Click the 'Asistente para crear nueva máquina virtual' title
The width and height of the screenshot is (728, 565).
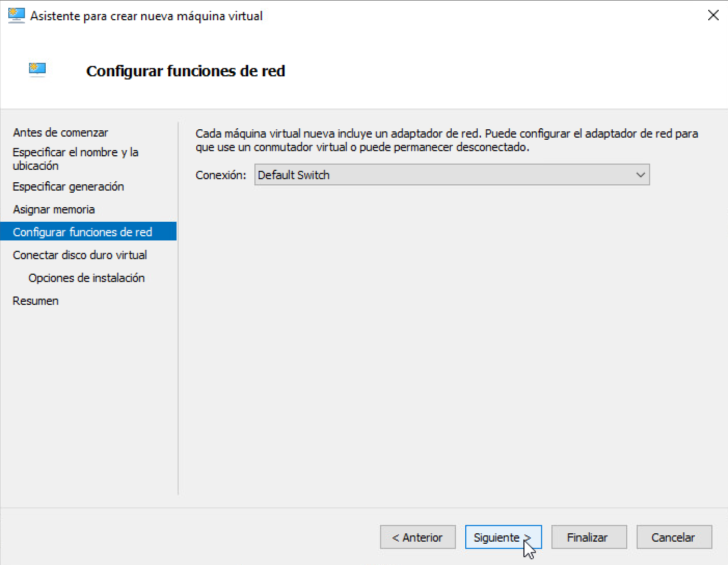point(146,16)
